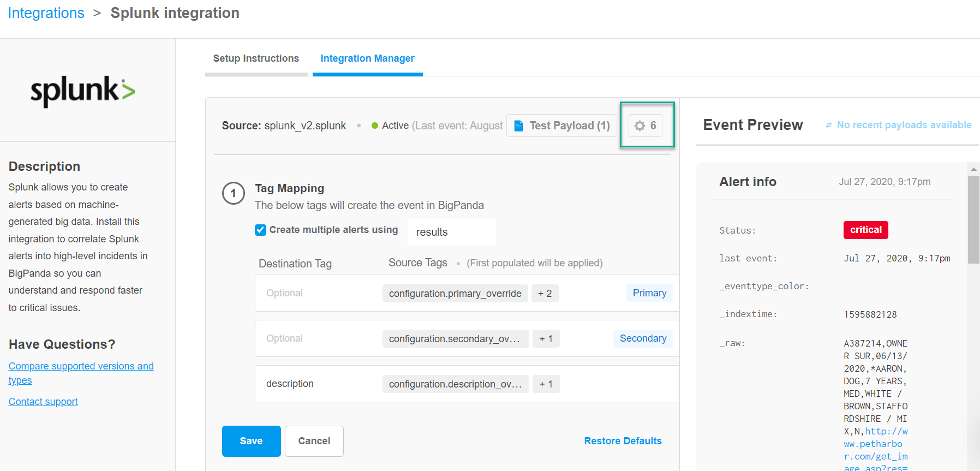Select the Integration Manager tab
980x471 pixels.
[367, 58]
